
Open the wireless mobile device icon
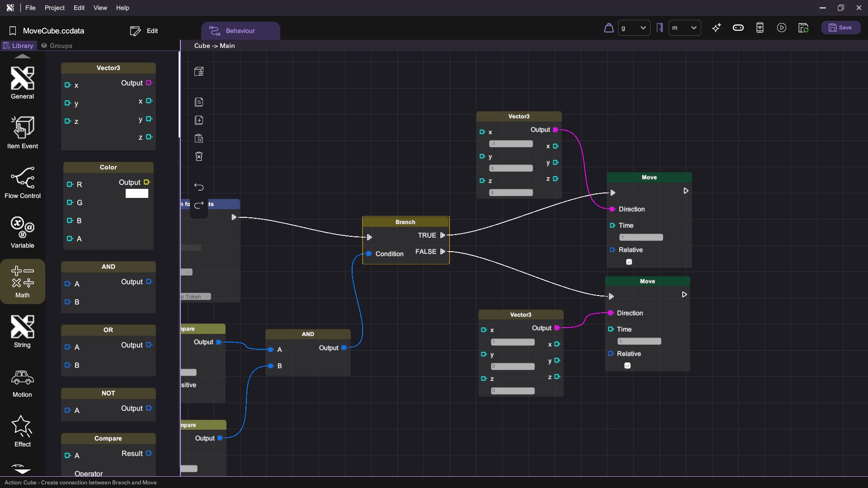tap(759, 28)
